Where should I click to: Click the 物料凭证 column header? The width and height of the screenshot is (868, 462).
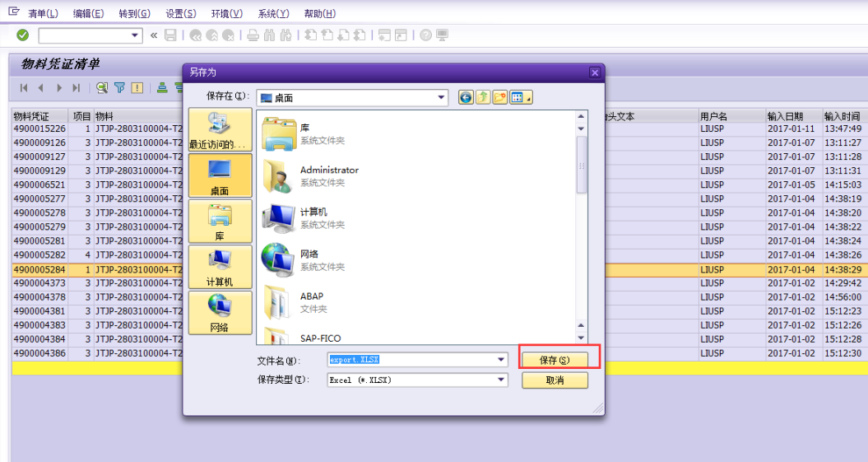pyautogui.click(x=39, y=116)
